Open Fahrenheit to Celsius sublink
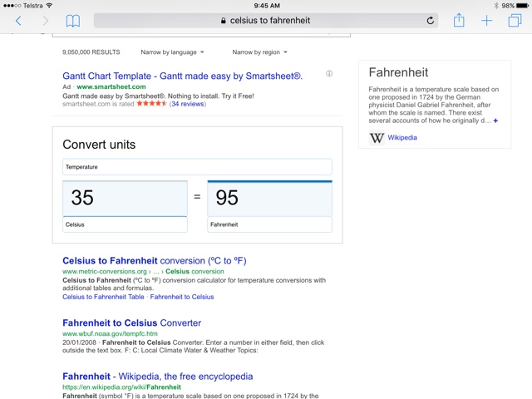Screen dimensions: 532x399 point(182,297)
